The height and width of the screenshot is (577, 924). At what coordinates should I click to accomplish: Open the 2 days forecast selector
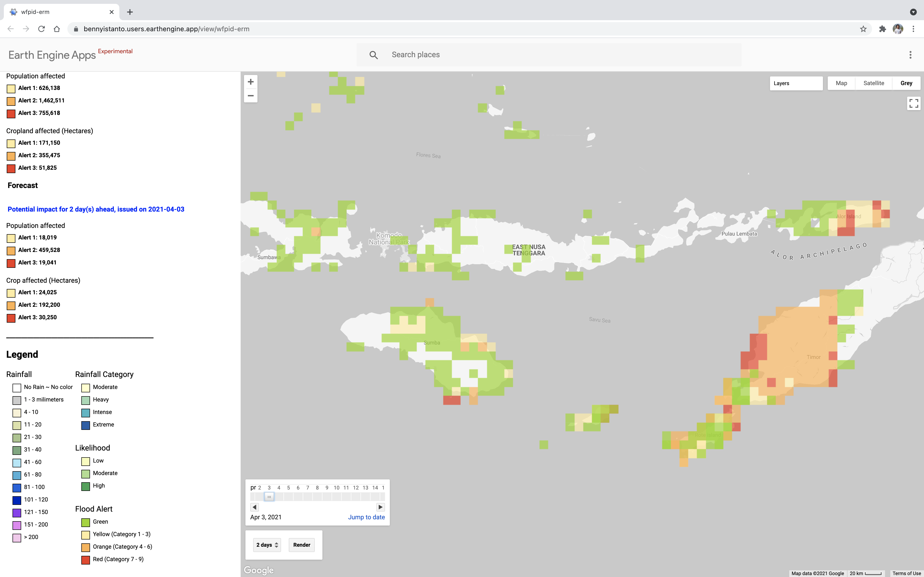pos(267,545)
